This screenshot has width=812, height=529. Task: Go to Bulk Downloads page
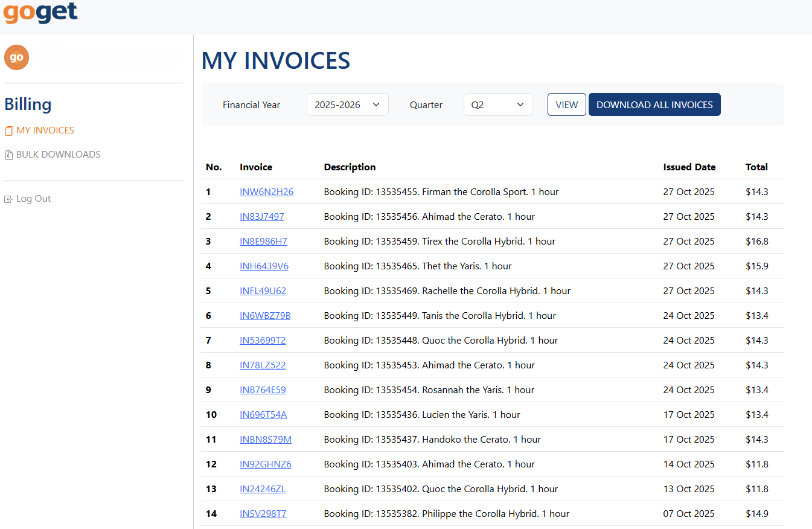pyautogui.click(x=58, y=155)
